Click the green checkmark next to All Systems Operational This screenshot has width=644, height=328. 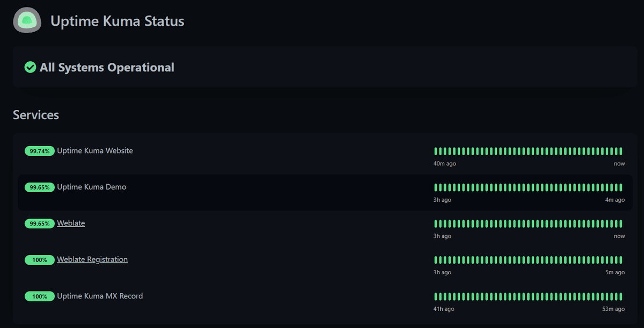click(30, 67)
